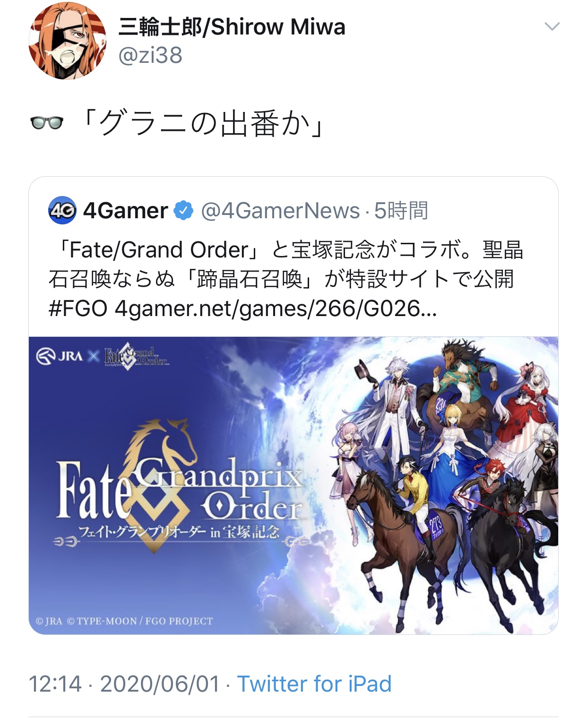This screenshot has height=728, width=587.
Task: Open the 4Gamer account name in quote
Action: pos(125,211)
